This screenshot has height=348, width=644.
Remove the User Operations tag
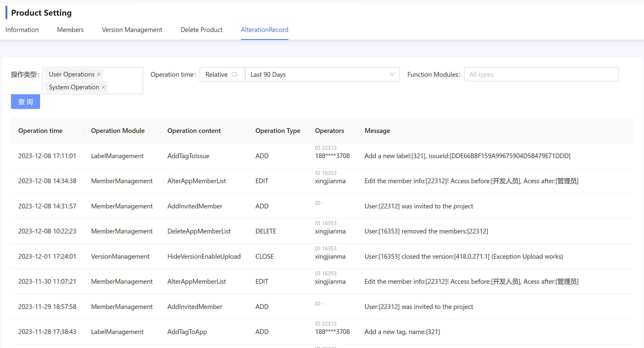(99, 74)
